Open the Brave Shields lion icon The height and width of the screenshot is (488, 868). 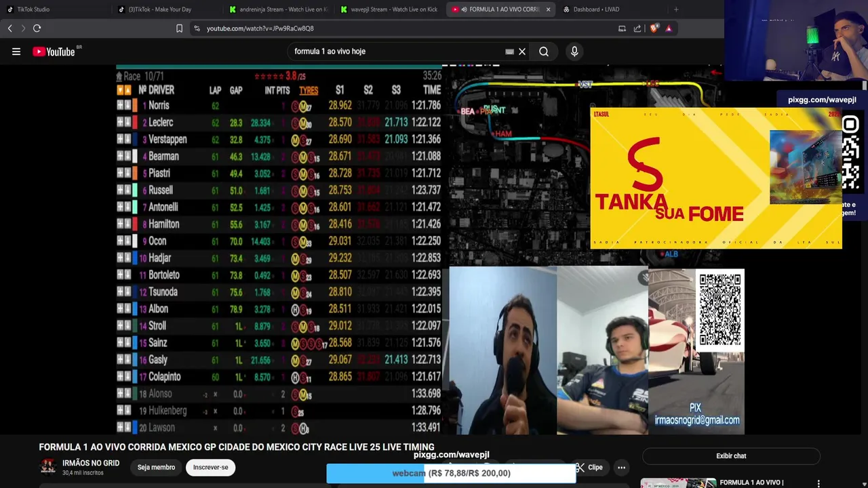click(654, 28)
